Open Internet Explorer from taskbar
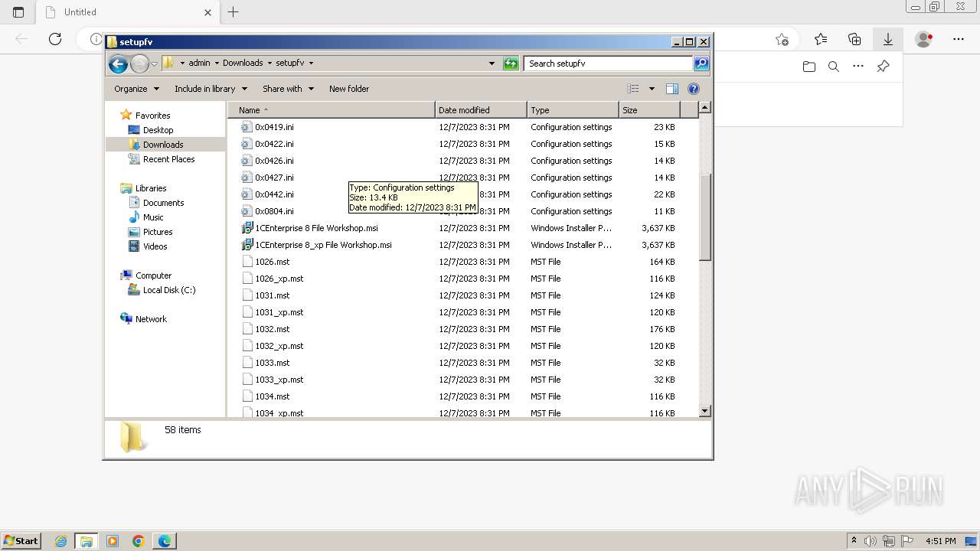980x551 pixels. tap(61, 541)
